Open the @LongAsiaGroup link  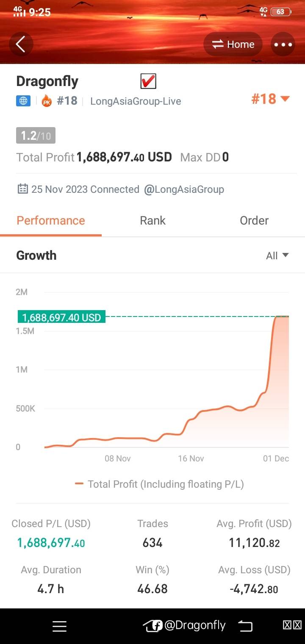(x=184, y=189)
